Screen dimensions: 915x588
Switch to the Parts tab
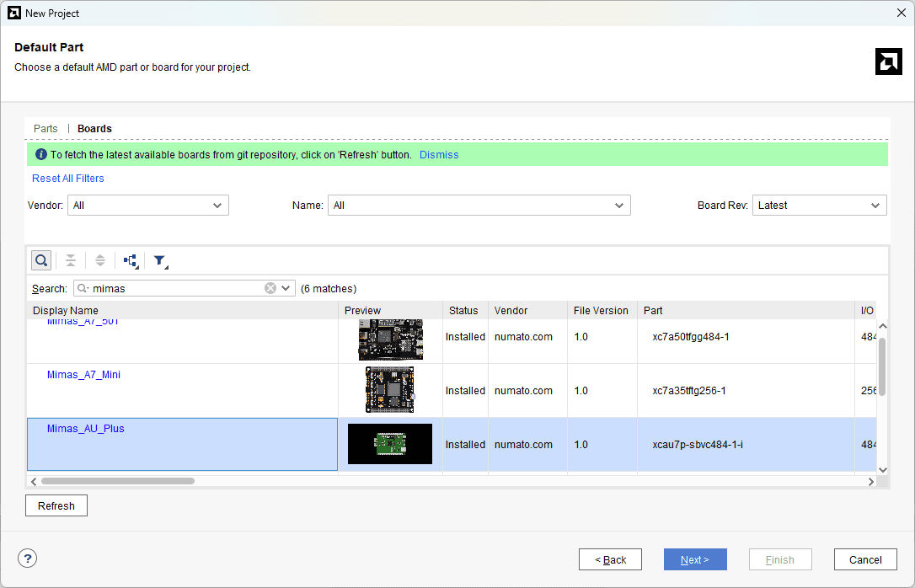tap(45, 129)
